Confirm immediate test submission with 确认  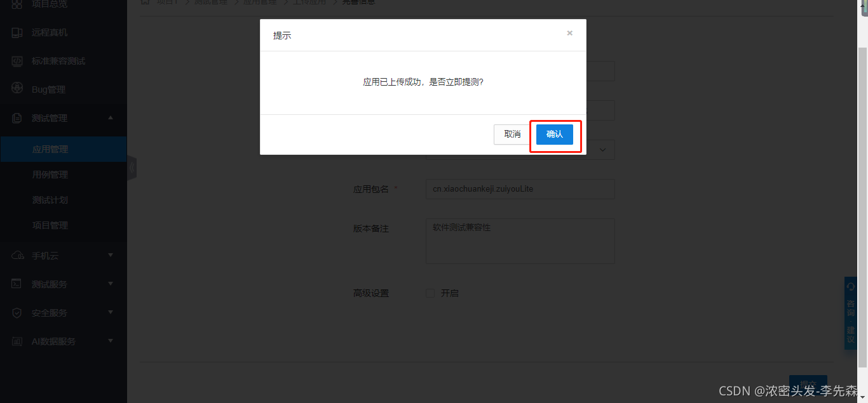pyautogui.click(x=554, y=135)
